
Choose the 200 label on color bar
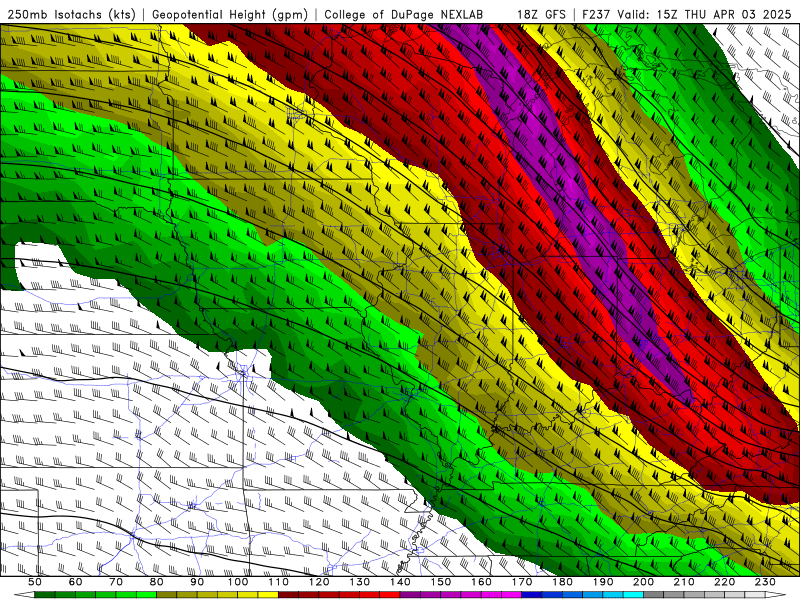(x=643, y=582)
